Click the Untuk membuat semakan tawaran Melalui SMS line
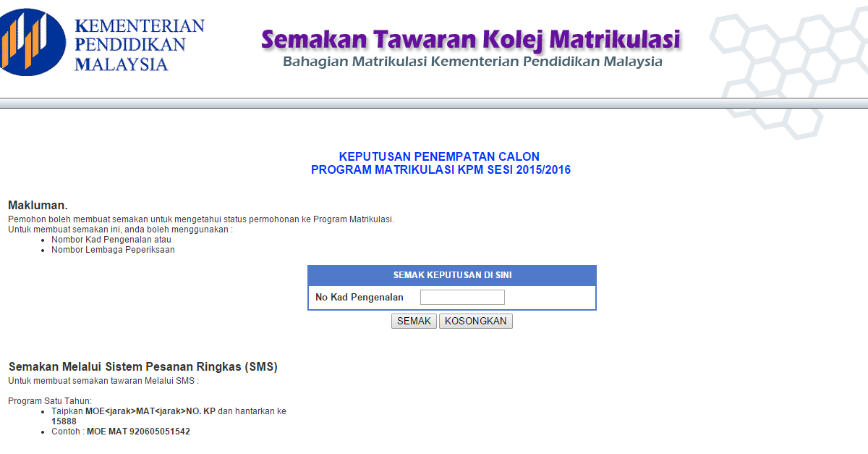Viewport: 868px width, 454px height. click(103, 380)
